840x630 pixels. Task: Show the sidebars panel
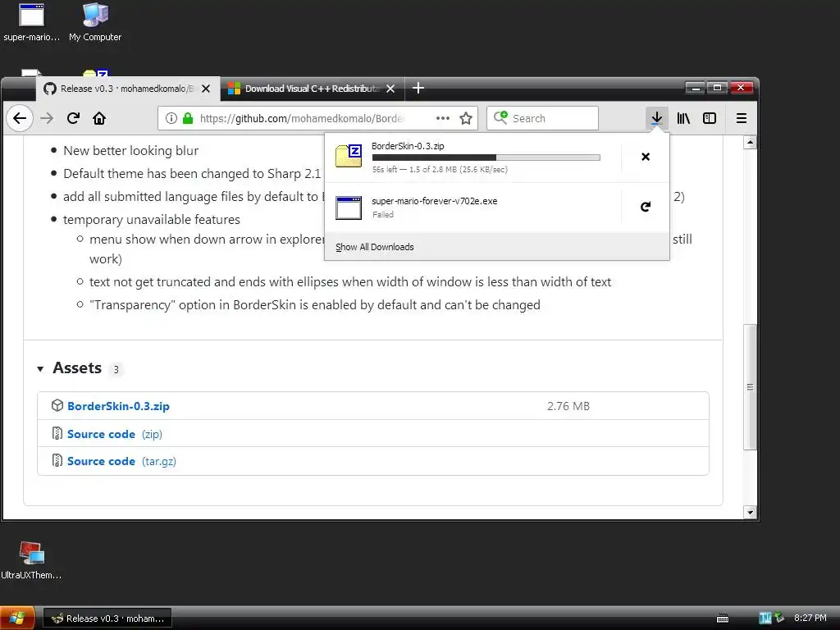[710, 118]
